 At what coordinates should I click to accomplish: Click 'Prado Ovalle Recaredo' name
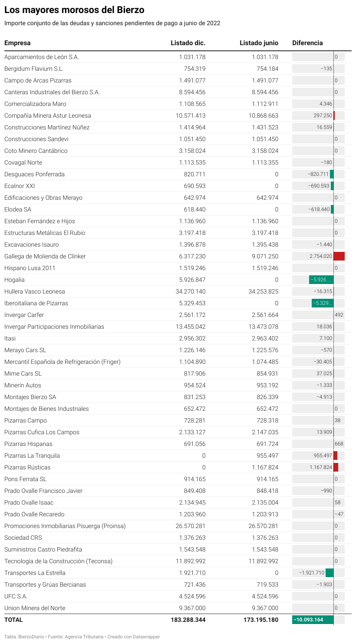coord(34,514)
